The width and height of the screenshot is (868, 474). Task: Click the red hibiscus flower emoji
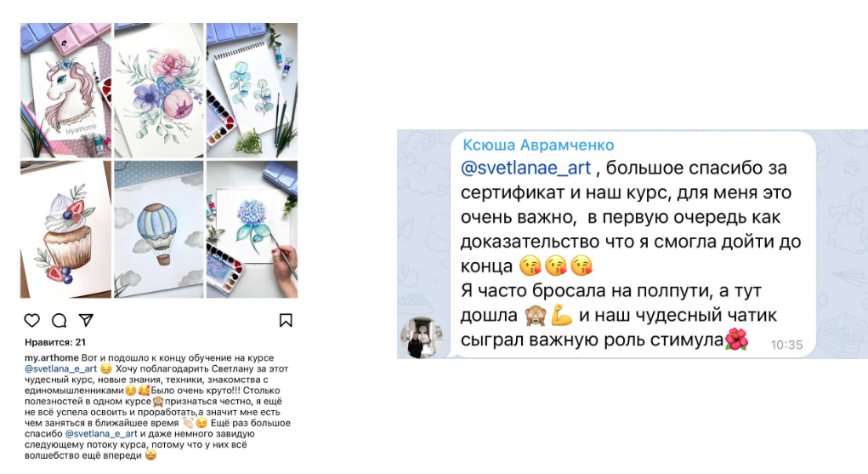click(736, 339)
